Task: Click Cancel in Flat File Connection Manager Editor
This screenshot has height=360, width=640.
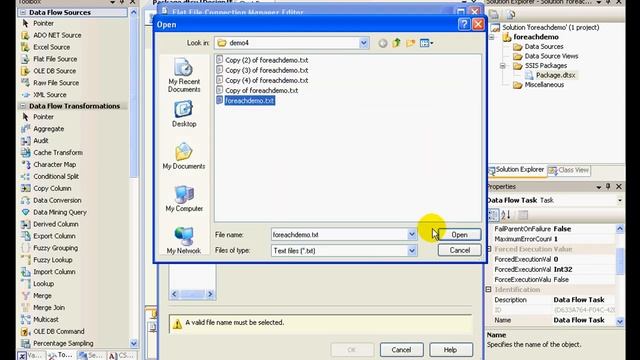Action: click(x=402, y=350)
